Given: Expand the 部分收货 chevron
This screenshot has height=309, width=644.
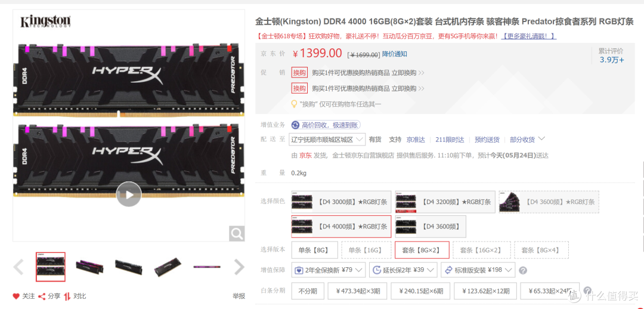Looking at the screenshot, I should click(541, 138).
